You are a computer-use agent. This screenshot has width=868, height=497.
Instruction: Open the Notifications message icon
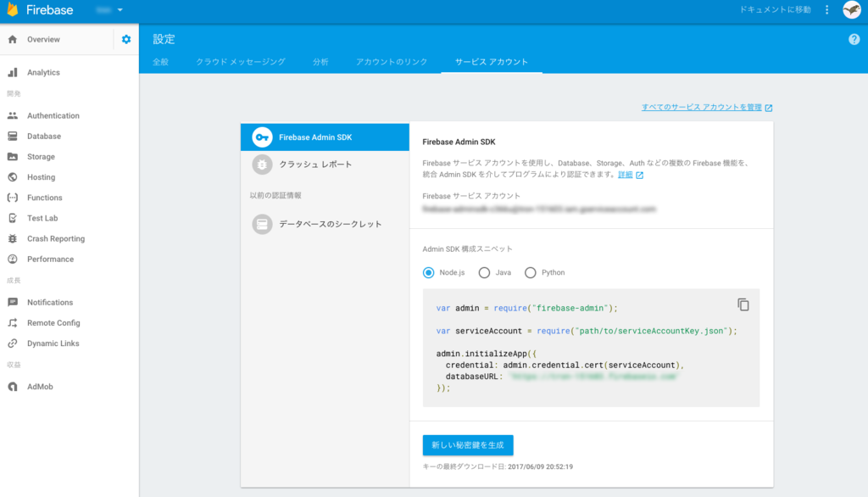click(x=12, y=303)
